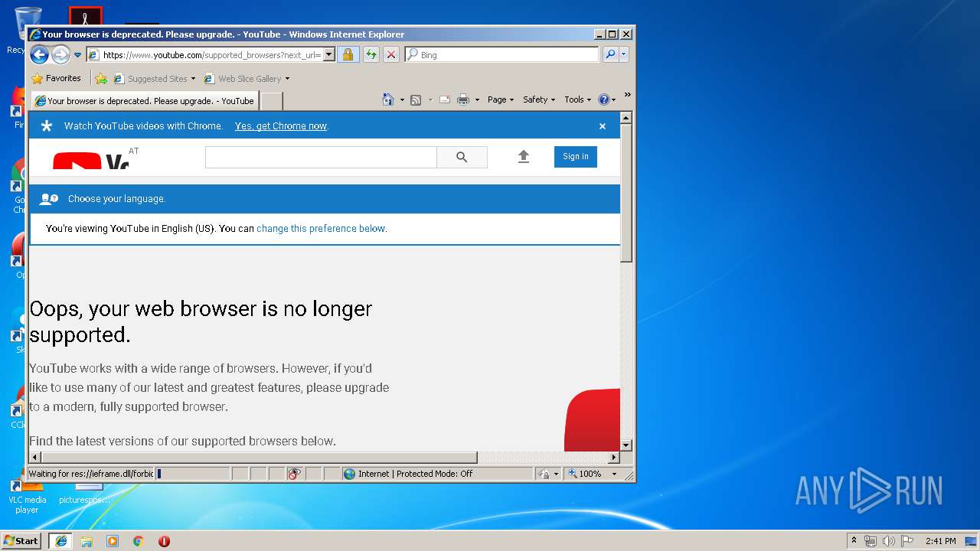Viewport: 980px width, 551px height.
Task: Click the YouTube search magnifier button
Action: (462, 157)
